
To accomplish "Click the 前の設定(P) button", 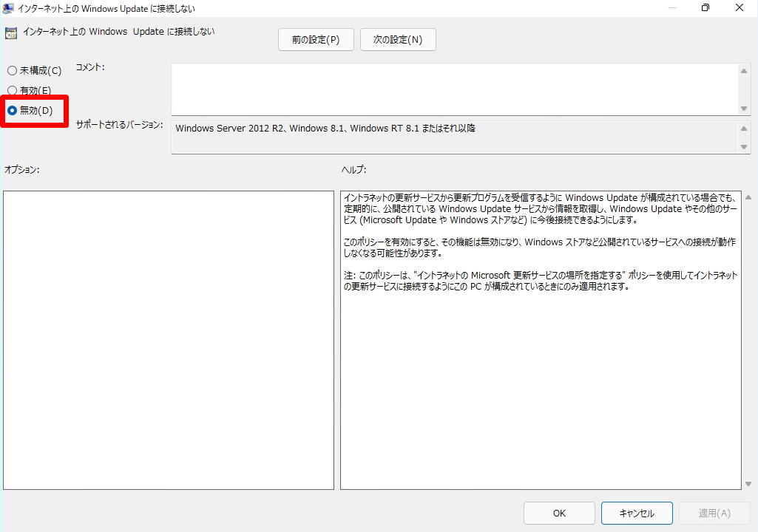I will pos(316,40).
